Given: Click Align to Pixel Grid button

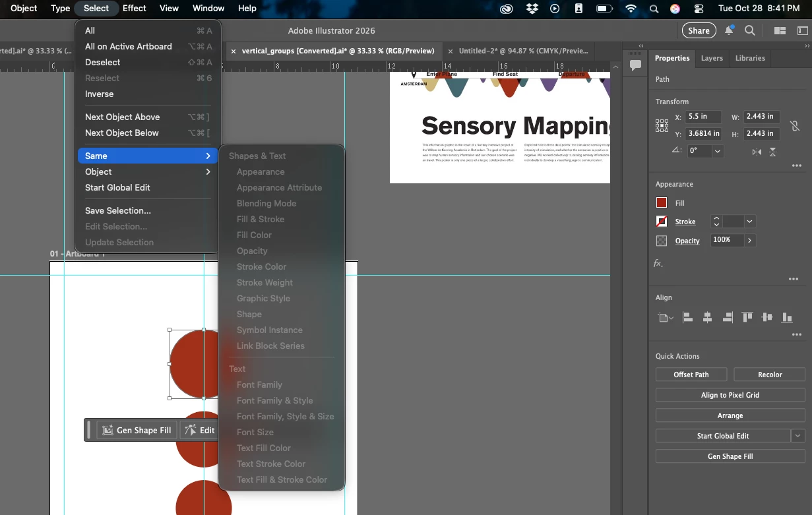Looking at the screenshot, I should [730, 395].
